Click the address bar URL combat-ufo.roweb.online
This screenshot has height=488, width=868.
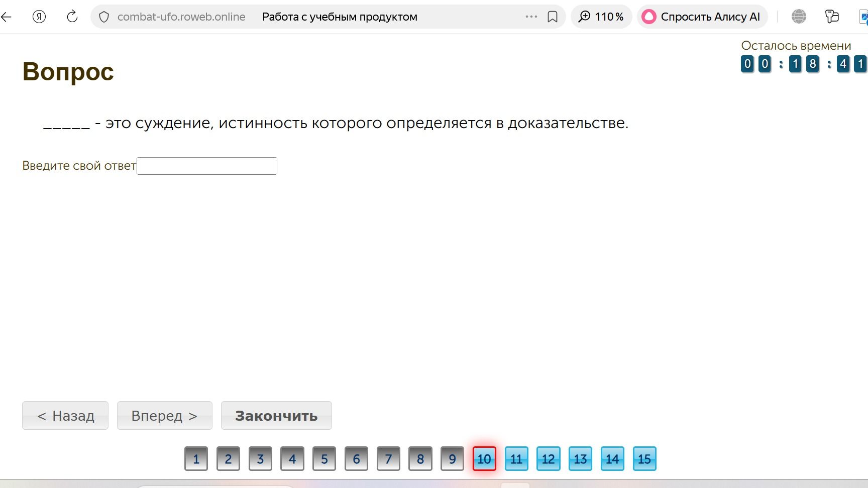(181, 17)
